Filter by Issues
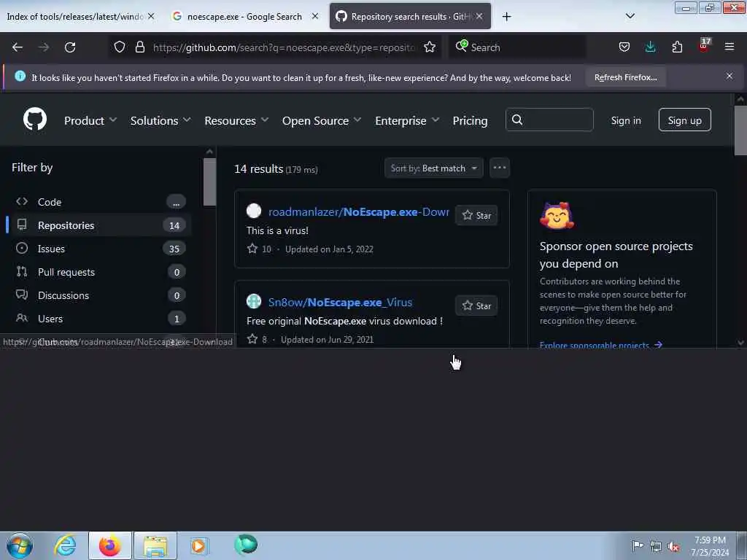The height and width of the screenshot is (560, 747). tap(99, 249)
